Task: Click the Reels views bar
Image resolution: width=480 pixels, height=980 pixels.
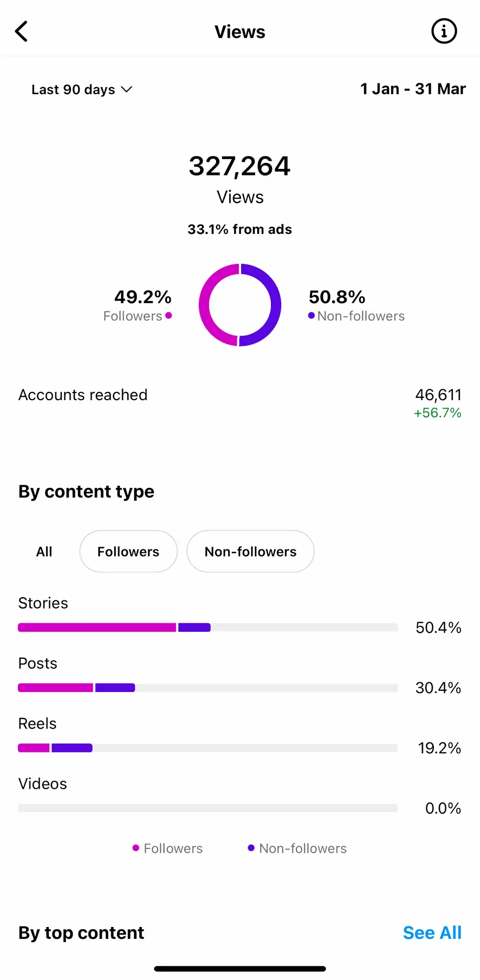Action: (x=208, y=748)
